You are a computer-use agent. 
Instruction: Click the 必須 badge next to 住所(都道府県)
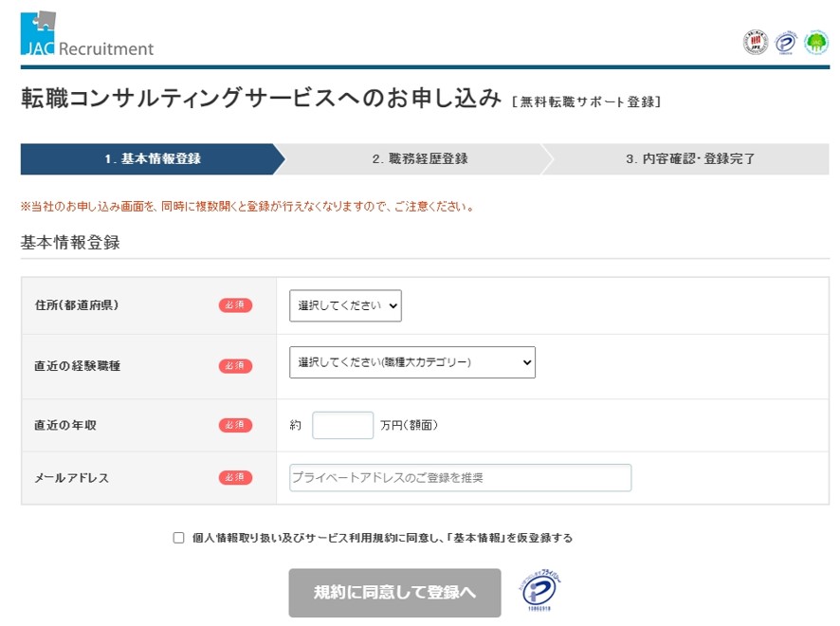coord(235,305)
